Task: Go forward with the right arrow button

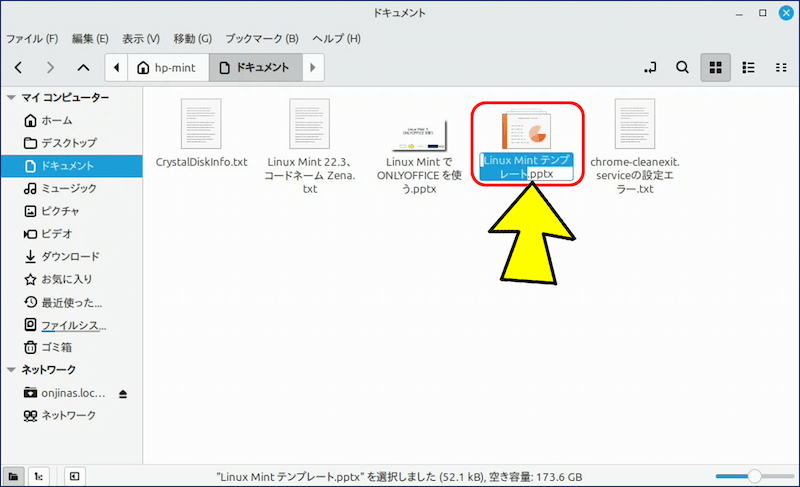Action: 50,67
